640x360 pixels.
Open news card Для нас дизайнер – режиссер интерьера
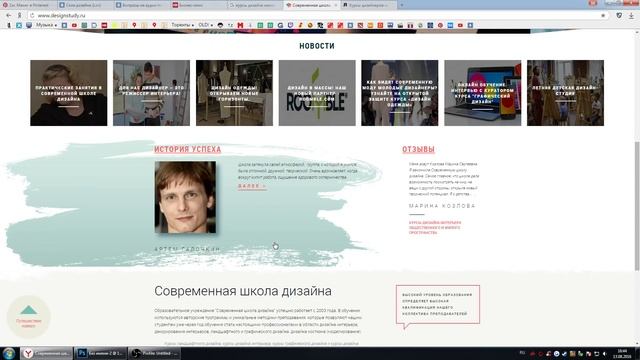(151, 93)
